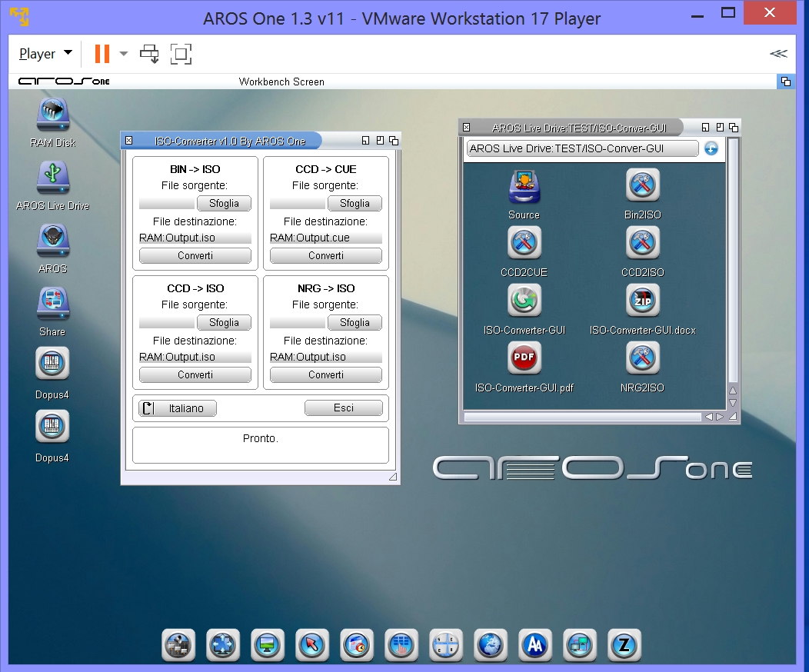Image resolution: width=809 pixels, height=672 pixels.
Task: Click the parent directory arrow in drawer window
Action: tap(711, 148)
